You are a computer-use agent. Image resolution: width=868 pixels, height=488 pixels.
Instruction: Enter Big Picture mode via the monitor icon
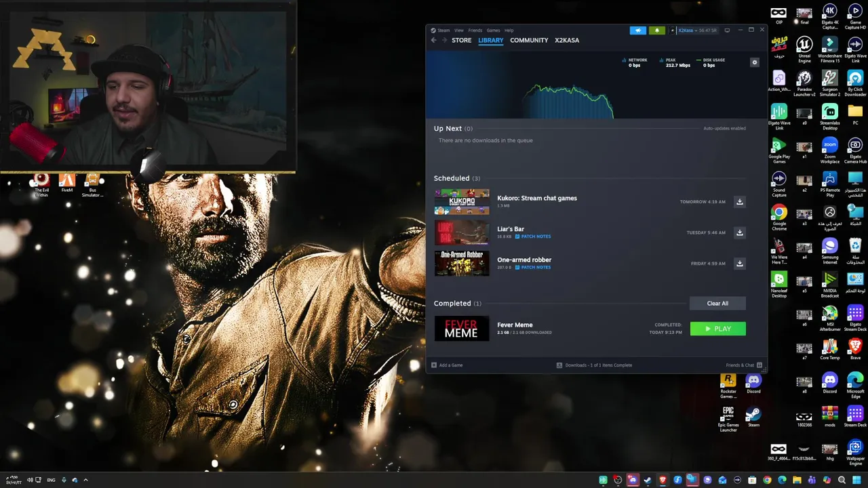727,30
